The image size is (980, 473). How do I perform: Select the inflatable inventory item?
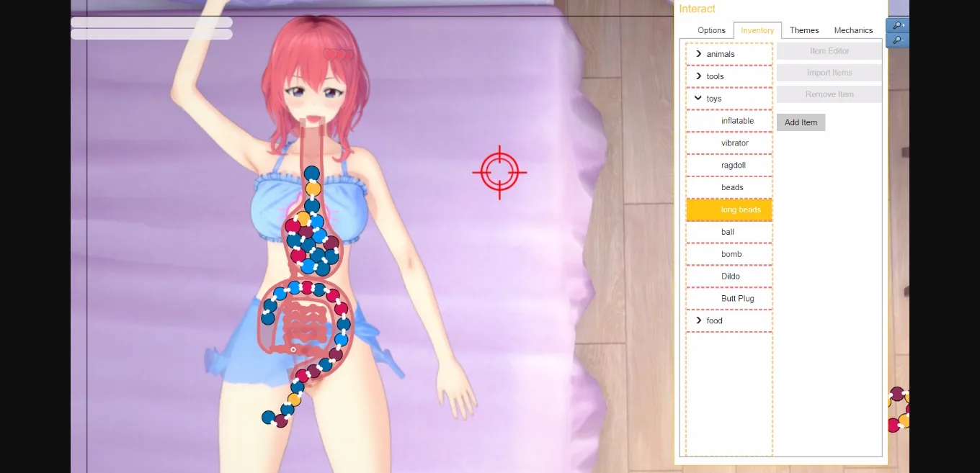pyautogui.click(x=736, y=120)
